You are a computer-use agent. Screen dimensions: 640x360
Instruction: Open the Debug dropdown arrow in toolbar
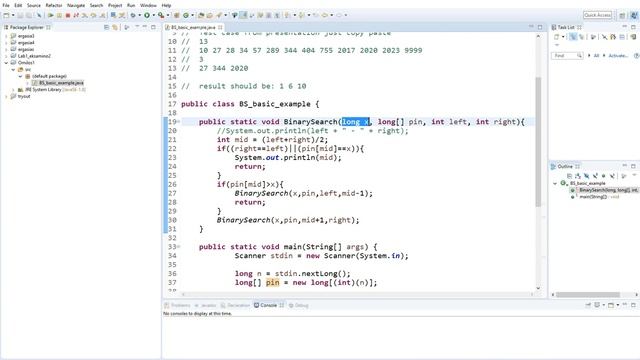click(x=140, y=15)
